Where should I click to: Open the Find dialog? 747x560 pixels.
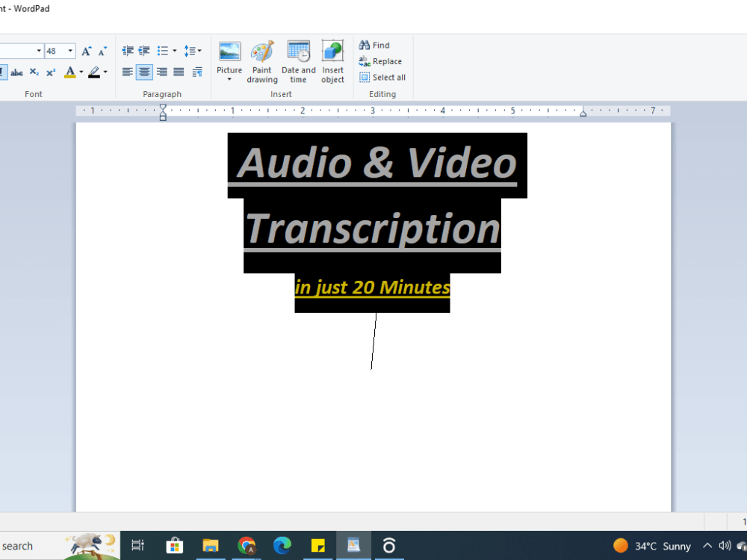[x=374, y=45]
